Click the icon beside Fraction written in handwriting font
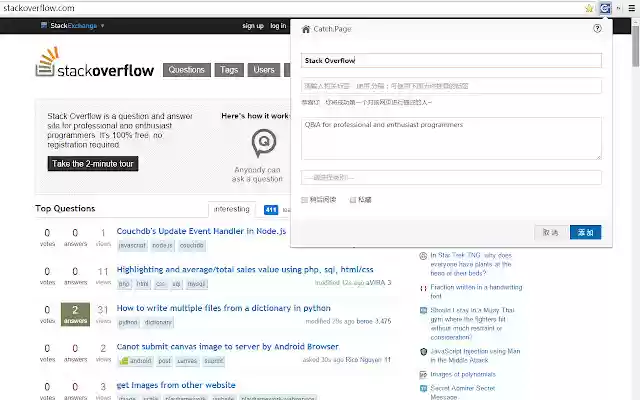 (x=423, y=288)
